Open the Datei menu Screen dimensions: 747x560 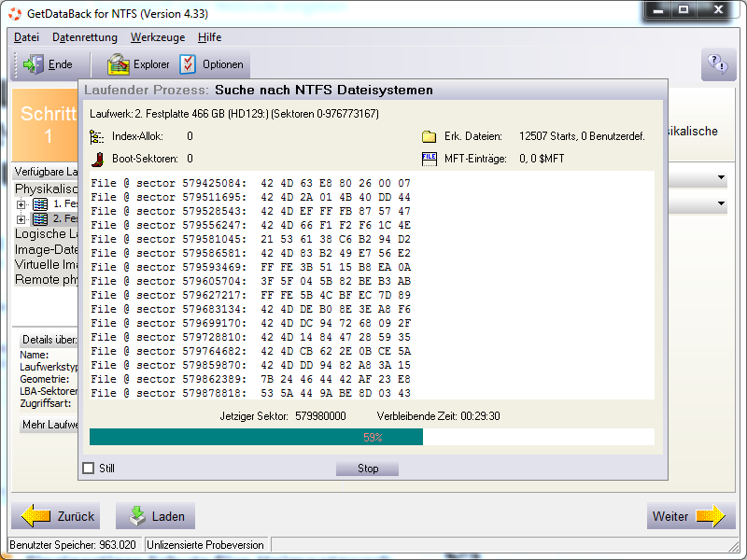click(26, 37)
